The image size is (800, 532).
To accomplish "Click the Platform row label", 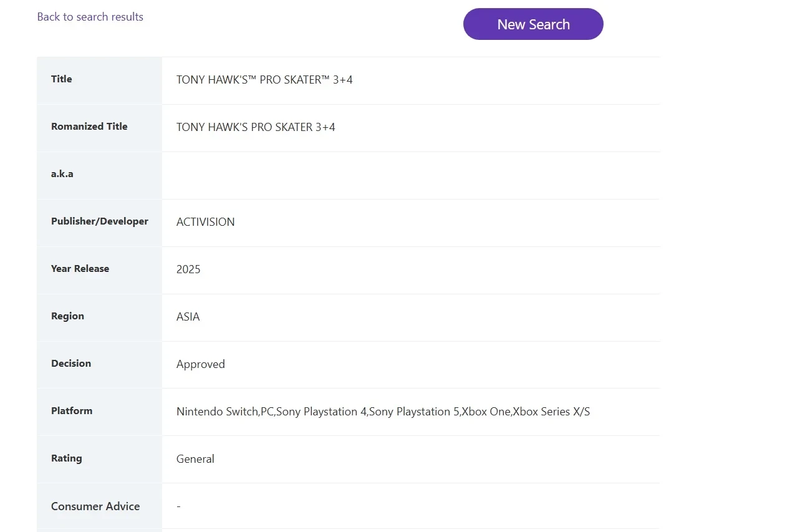I will tap(72, 411).
